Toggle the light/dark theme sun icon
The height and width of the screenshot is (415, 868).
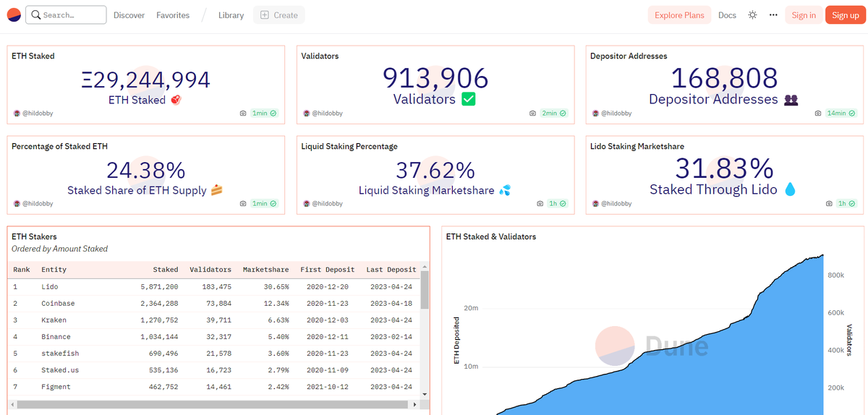(x=752, y=14)
